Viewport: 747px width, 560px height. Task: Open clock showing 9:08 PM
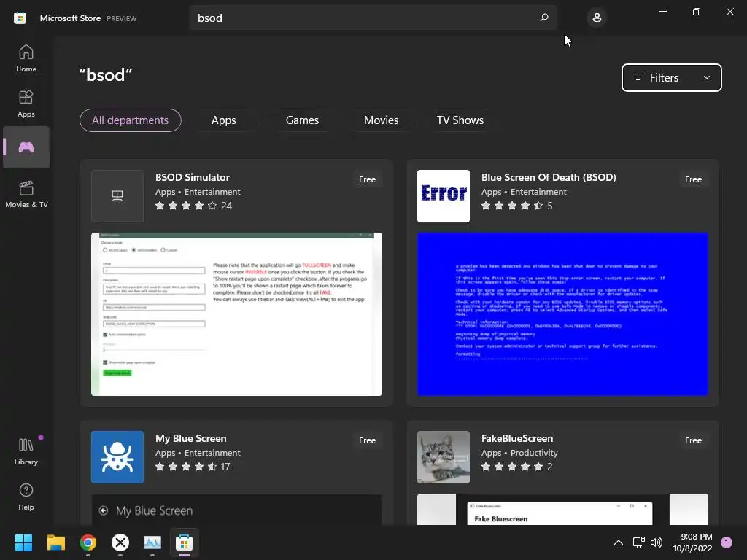click(x=692, y=542)
